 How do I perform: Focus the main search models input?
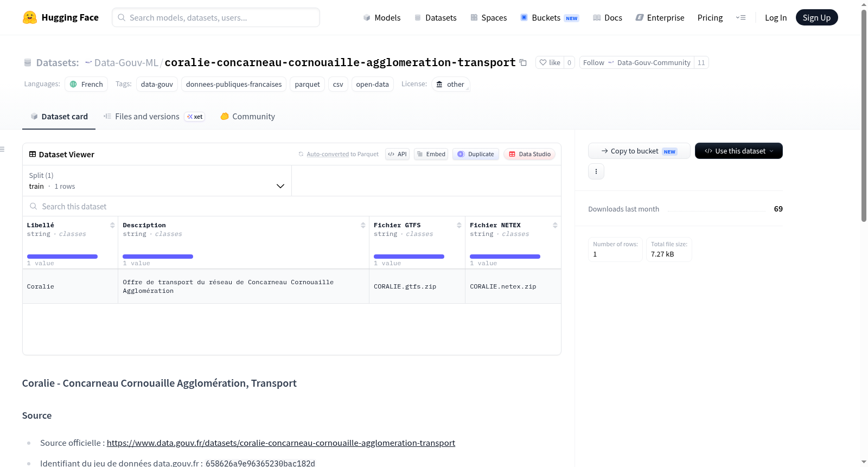click(x=216, y=17)
